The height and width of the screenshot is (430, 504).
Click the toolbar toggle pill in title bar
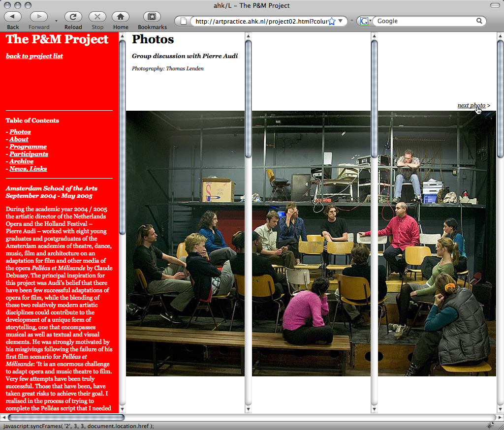tap(495, 5)
